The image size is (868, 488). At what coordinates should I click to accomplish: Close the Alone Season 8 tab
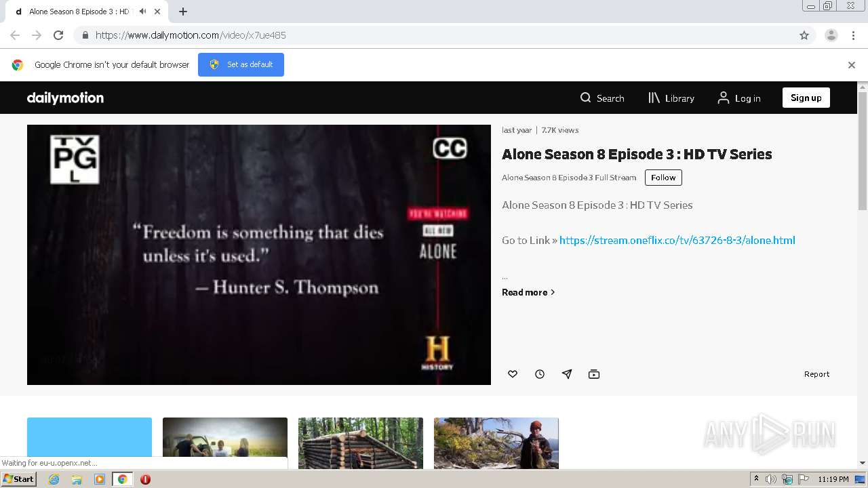(x=157, y=12)
